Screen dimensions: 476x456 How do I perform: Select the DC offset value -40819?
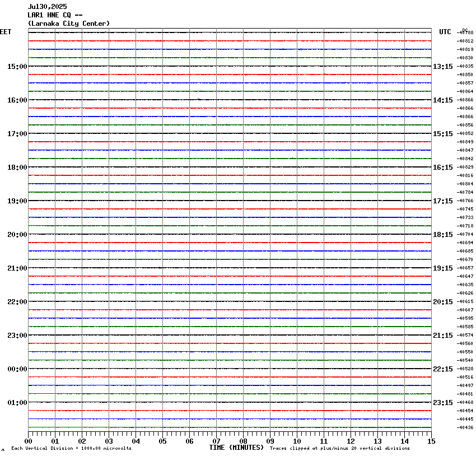[465, 49]
